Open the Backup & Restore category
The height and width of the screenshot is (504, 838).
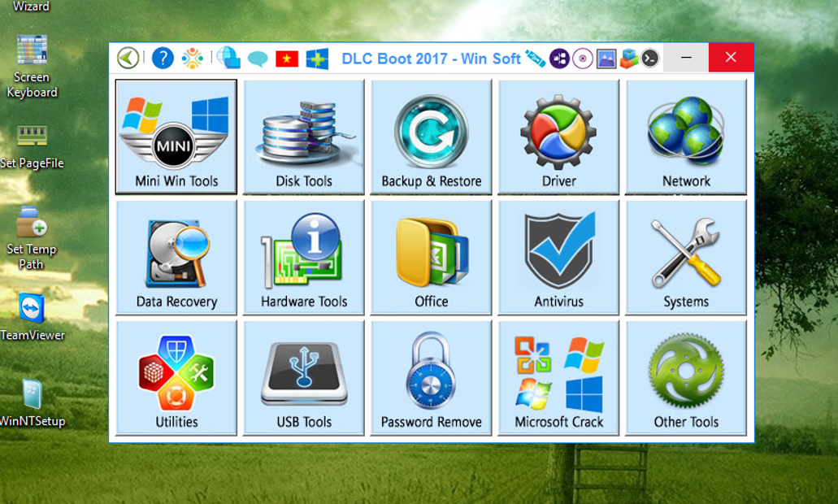click(x=432, y=137)
